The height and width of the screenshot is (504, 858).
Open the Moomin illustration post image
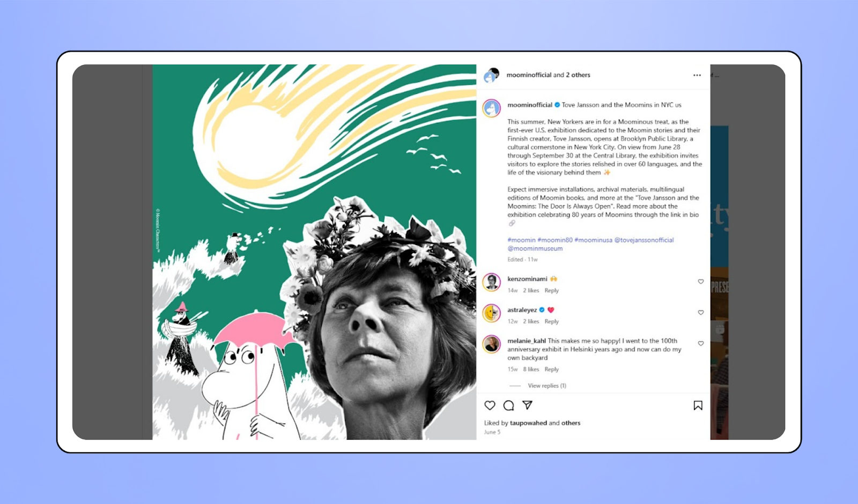[x=314, y=252]
